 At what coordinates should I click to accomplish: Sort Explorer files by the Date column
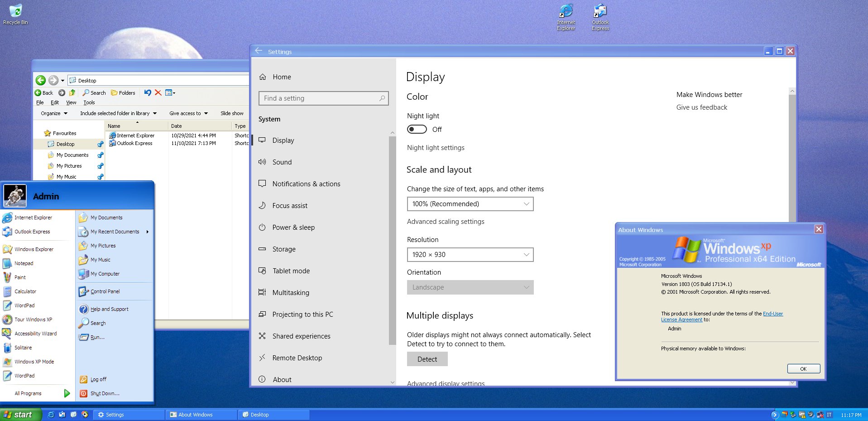(x=200, y=126)
